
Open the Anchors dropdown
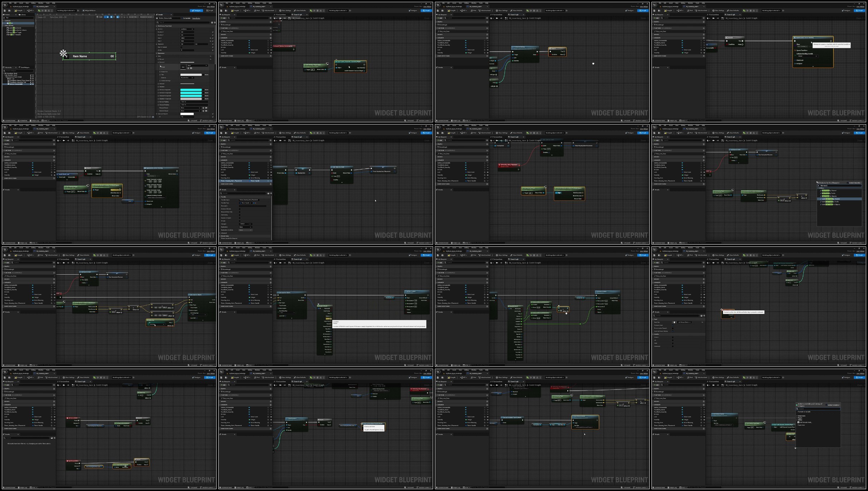(187, 29)
